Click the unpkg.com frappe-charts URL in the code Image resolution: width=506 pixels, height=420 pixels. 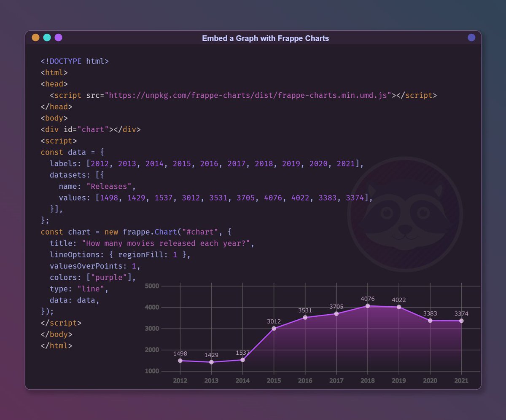(248, 95)
